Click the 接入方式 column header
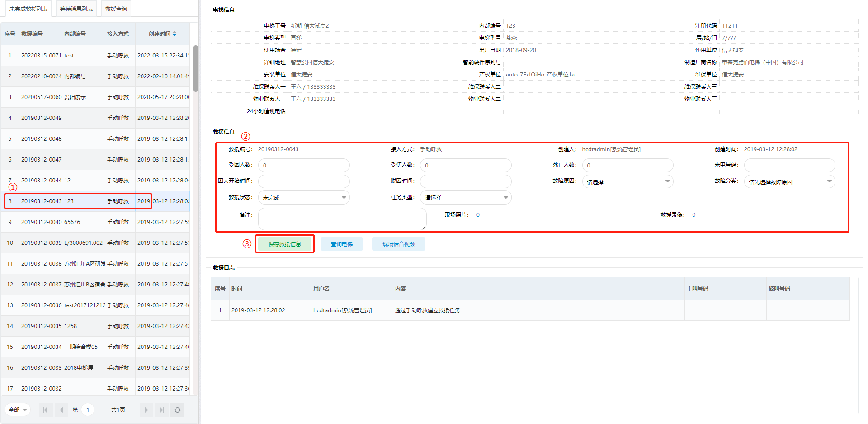 click(x=120, y=34)
